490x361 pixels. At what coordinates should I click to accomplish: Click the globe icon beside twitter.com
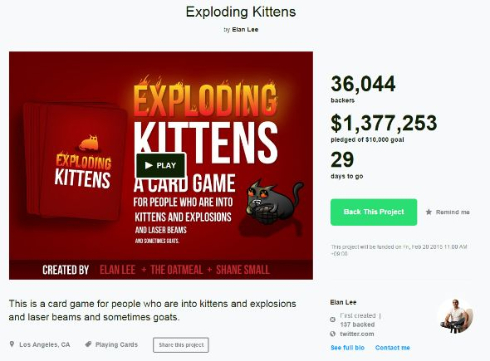tap(333, 334)
